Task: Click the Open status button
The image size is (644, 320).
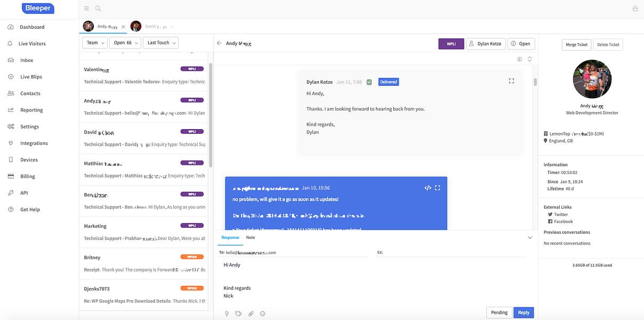Action: (521, 44)
